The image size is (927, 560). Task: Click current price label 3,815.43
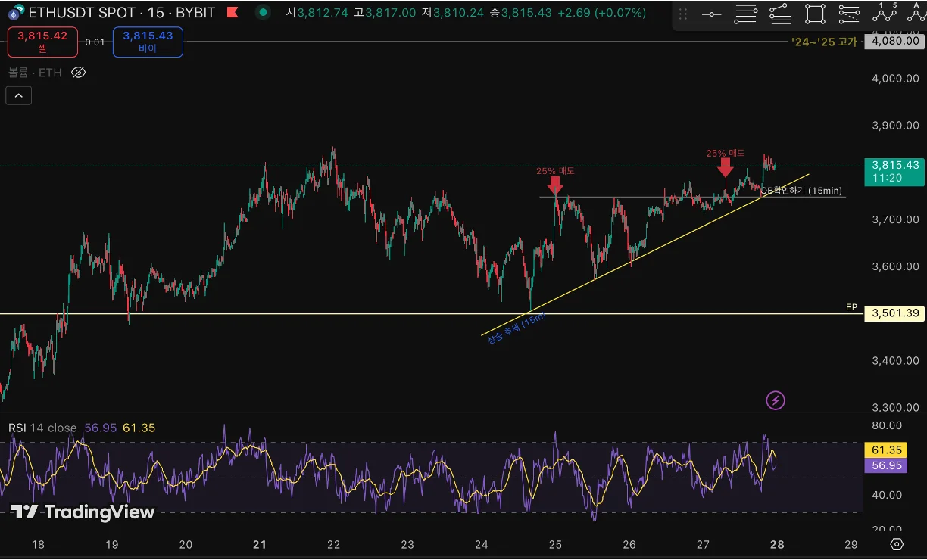(894, 171)
